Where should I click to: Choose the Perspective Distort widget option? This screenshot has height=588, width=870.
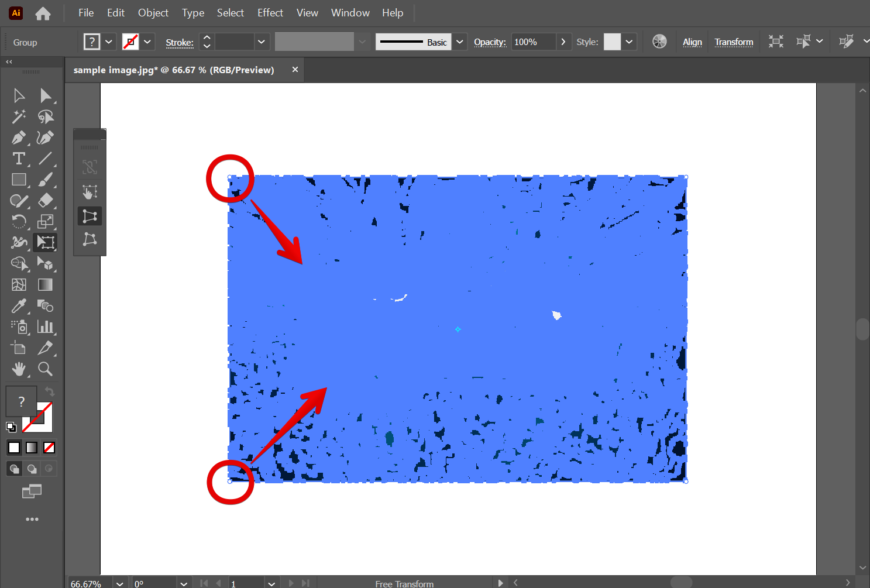point(90,216)
